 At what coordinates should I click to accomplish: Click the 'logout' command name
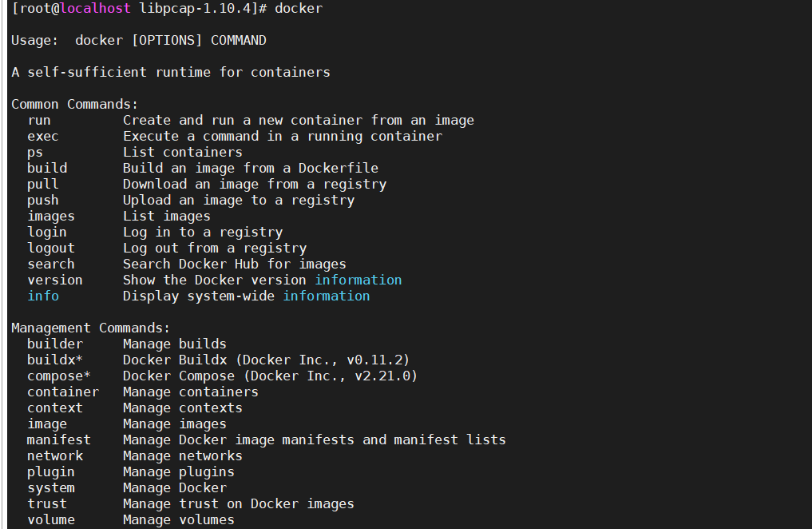point(51,248)
